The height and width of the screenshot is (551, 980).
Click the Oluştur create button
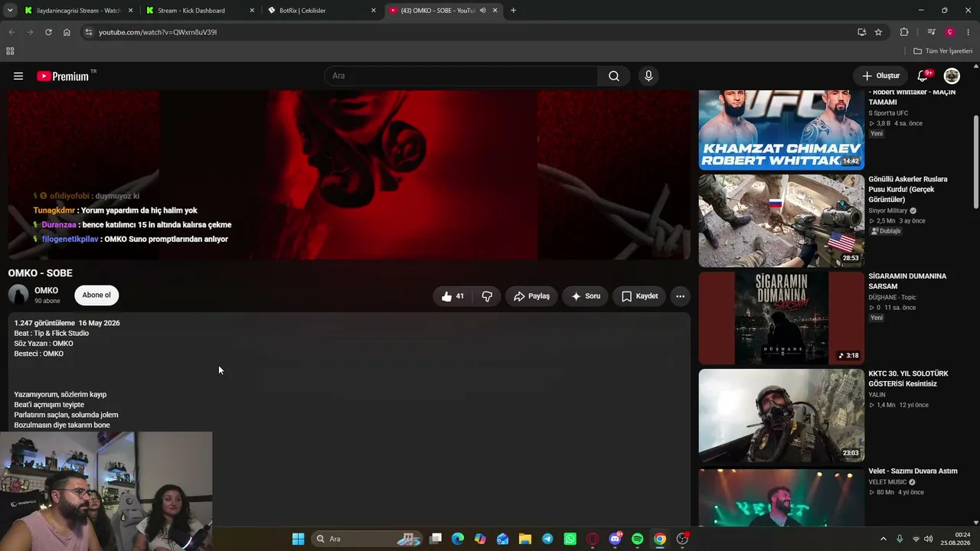pos(880,76)
